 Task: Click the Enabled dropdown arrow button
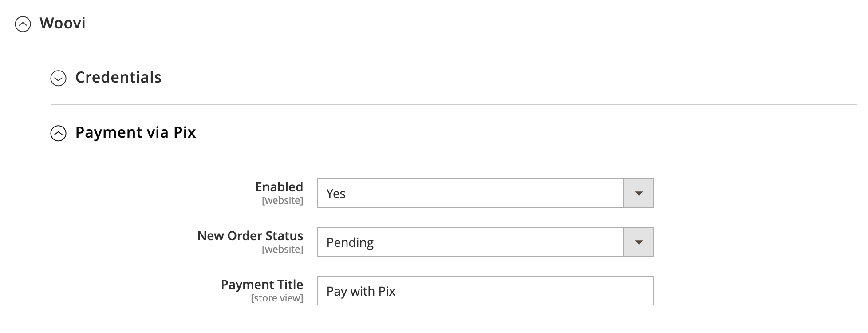click(639, 193)
